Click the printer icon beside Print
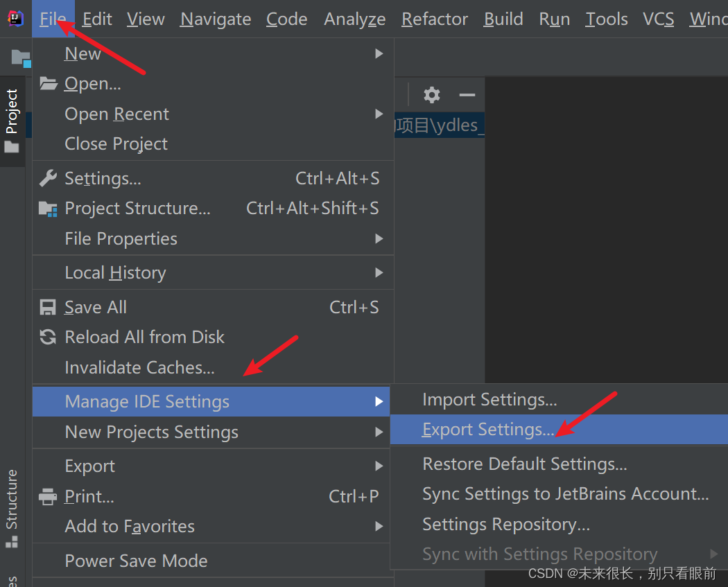Viewport: 728px width, 587px height. (x=48, y=496)
